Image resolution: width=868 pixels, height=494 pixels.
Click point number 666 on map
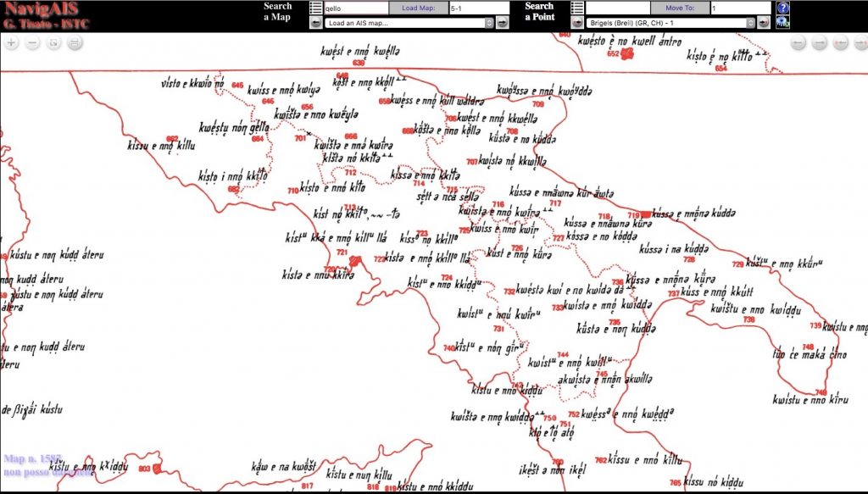tap(351, 136)
